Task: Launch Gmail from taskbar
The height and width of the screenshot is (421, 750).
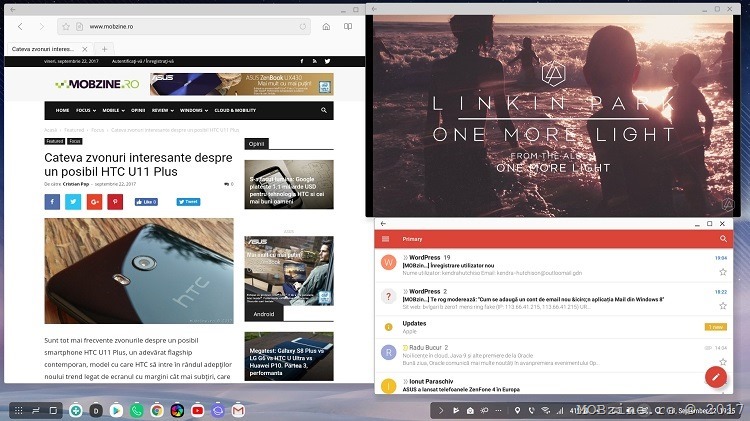Action: [x=238, y=410]
